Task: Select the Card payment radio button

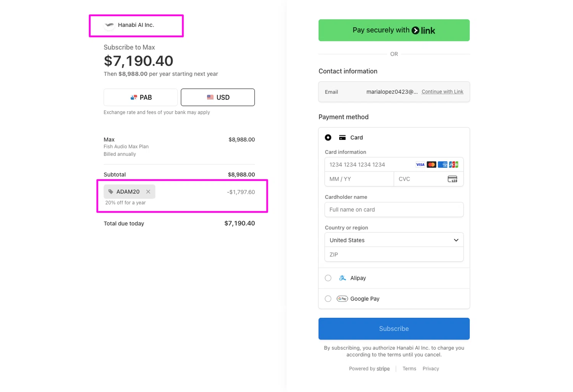Action: (328, 138)
